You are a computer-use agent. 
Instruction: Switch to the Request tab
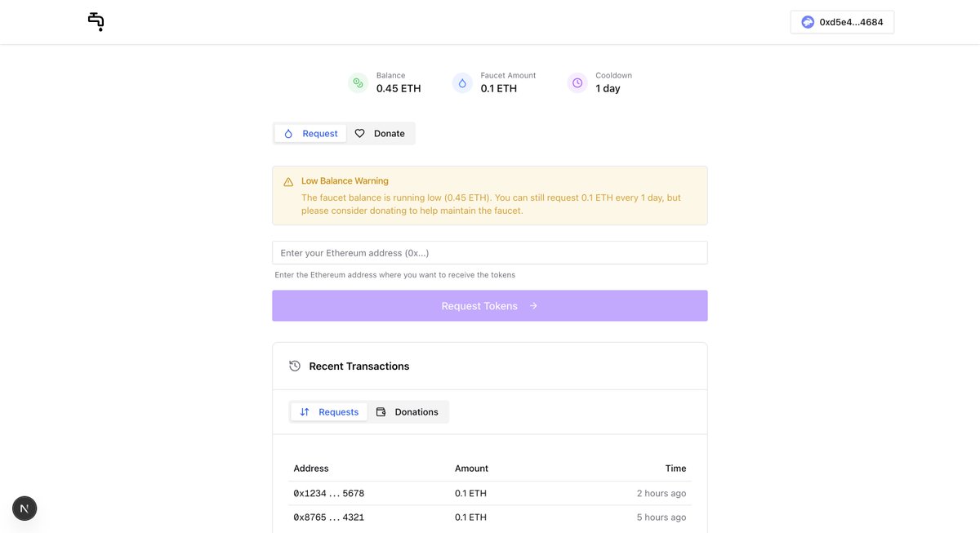[310, 133]
